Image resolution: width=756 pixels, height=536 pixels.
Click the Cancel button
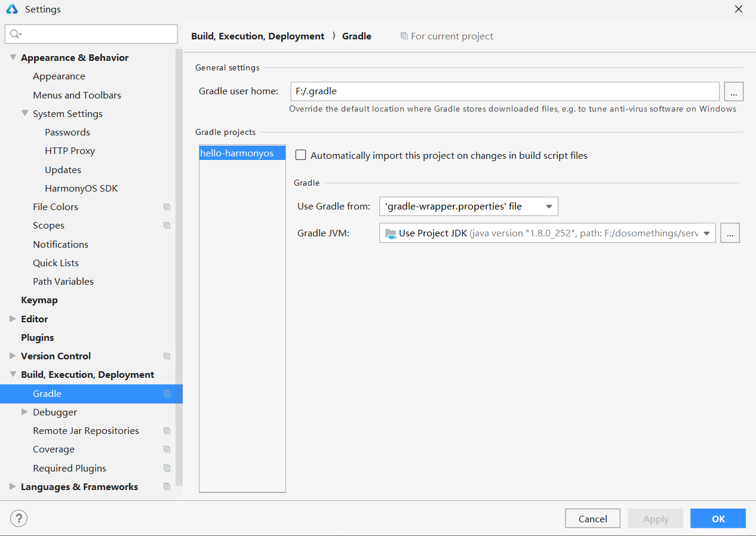(592, 519)
